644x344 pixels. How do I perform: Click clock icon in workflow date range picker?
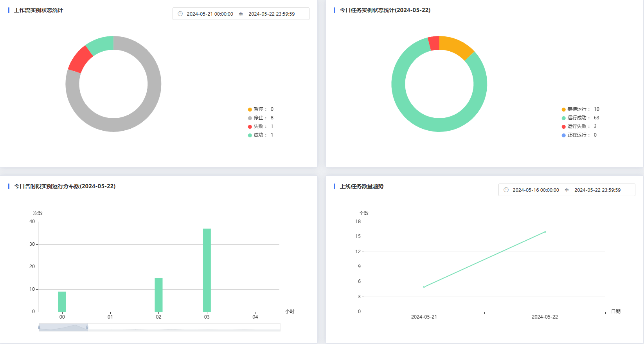180,14
